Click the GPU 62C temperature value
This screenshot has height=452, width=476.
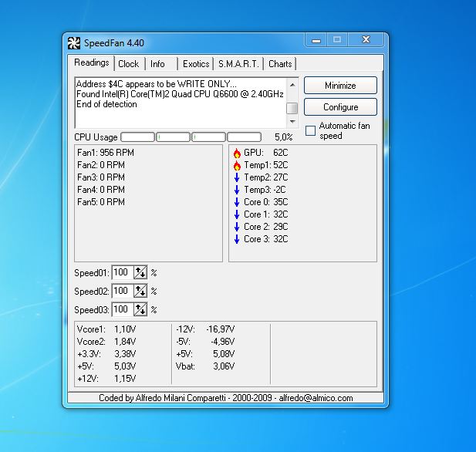280,153
